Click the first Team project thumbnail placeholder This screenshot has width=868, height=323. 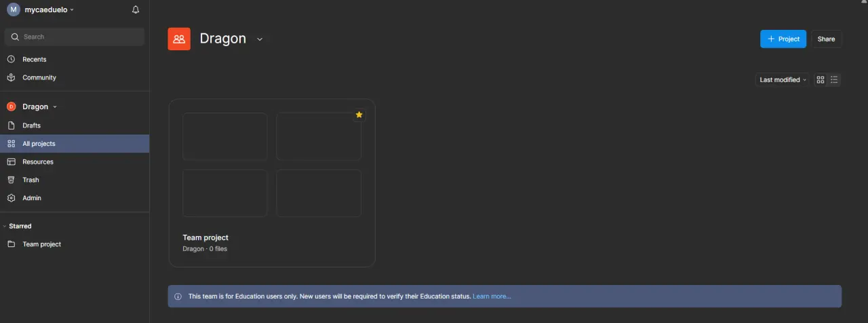[224, 136]
